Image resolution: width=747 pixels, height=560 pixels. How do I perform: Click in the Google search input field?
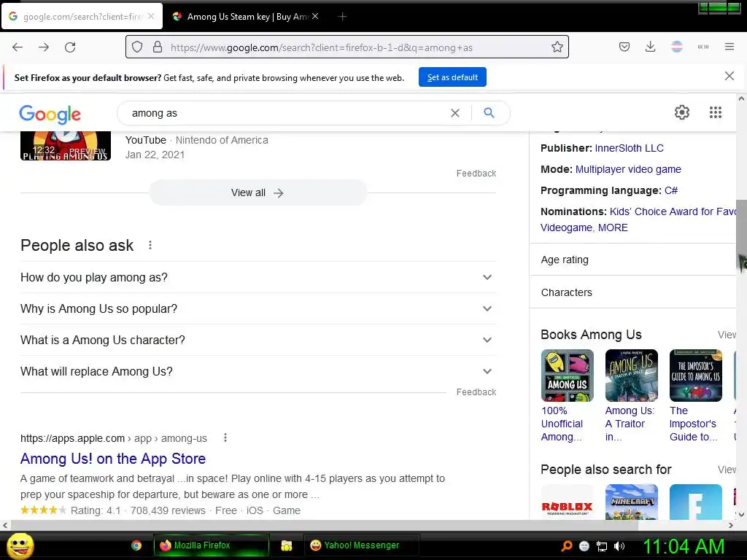pyautogui.click(x=286, y=113)
